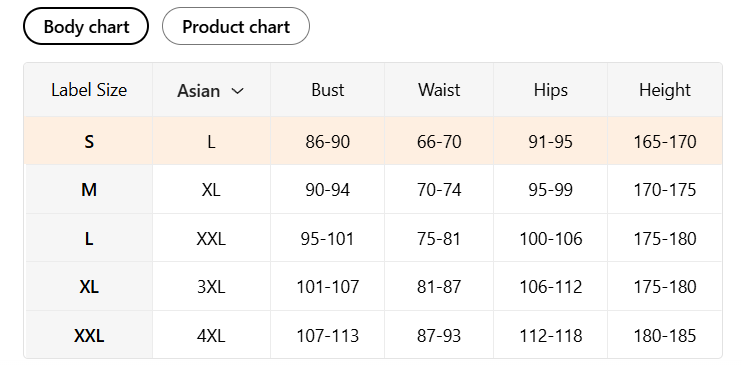
Task: Select the Label Size column header
Action: (89, 90)
